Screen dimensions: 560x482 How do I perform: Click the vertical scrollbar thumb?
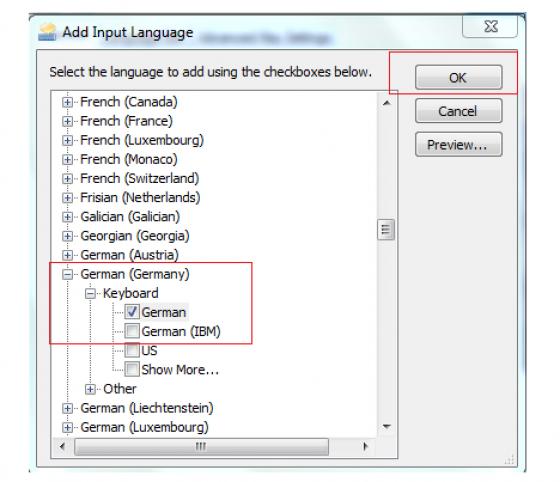click(386, 230)
